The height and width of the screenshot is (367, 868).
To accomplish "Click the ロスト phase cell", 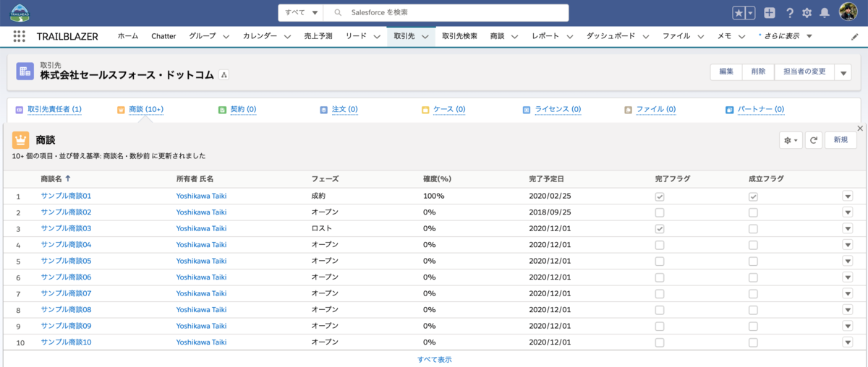I will tap(321, 228).
